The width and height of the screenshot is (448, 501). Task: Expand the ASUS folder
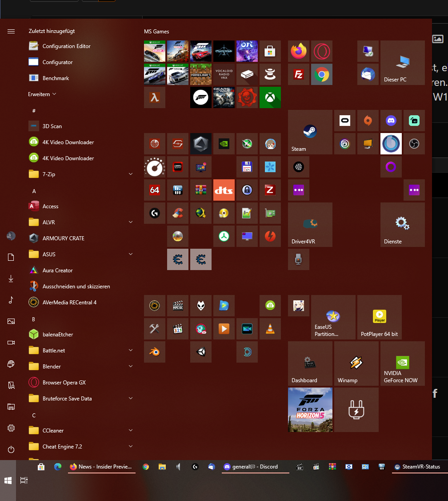coord(81,255)
